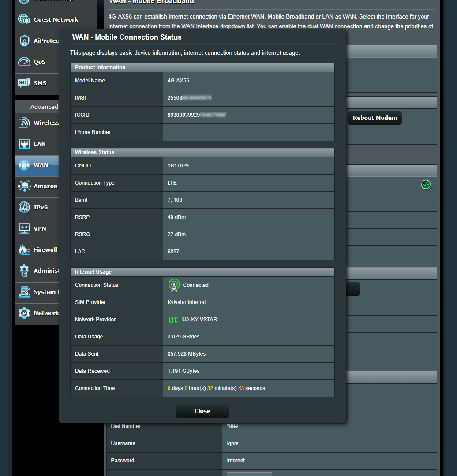Click the green Connected antenna icon

click(x=174, y=285)
